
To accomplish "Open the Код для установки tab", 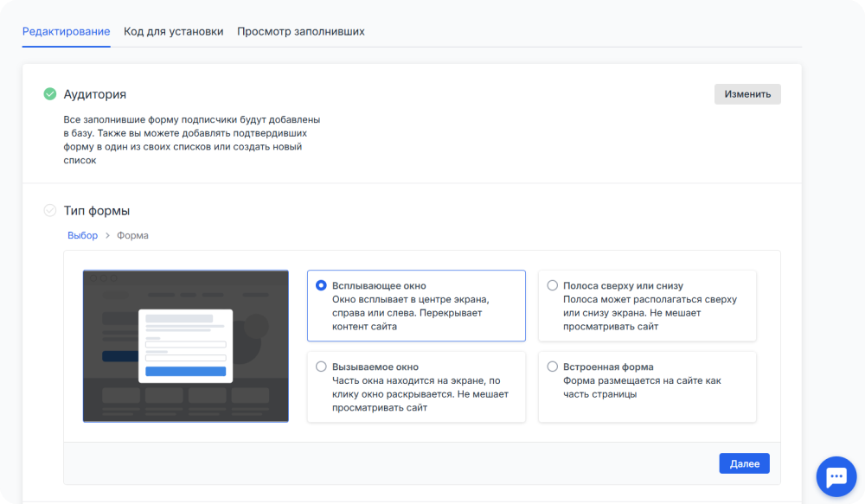I will point(173,31).
